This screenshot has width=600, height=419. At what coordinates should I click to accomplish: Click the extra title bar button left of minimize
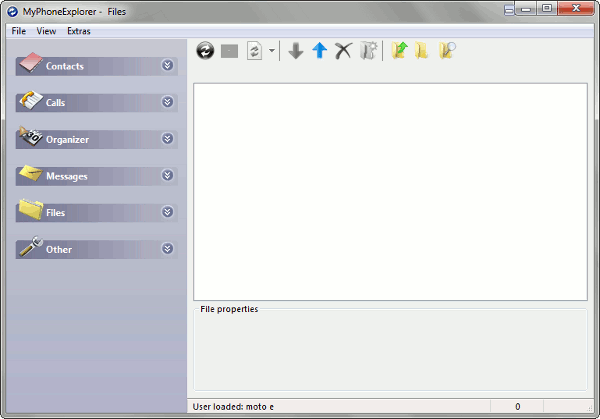509,10
